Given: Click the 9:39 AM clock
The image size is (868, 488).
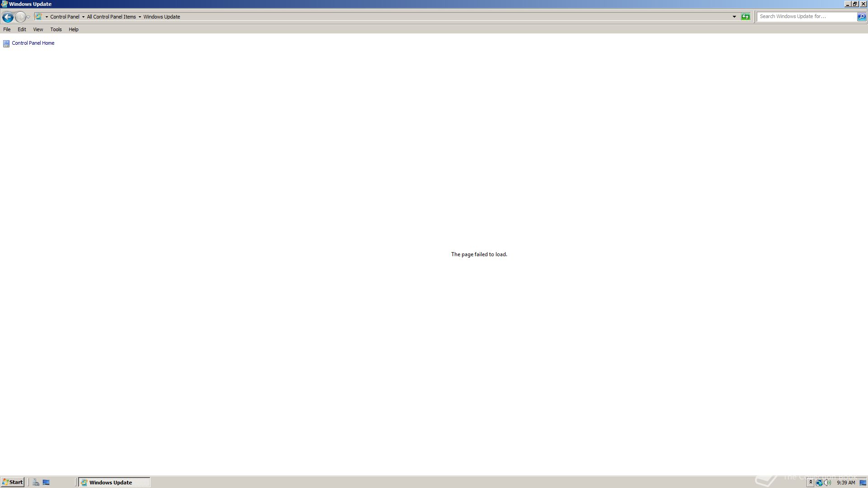Looking at the screenshot, I should coord(846,483).
